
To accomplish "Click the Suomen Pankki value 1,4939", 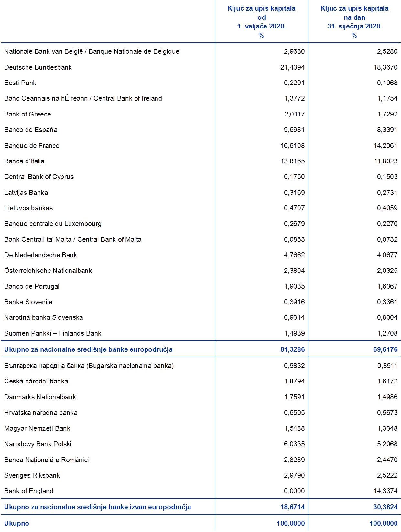I will click(x=294, y=333).
